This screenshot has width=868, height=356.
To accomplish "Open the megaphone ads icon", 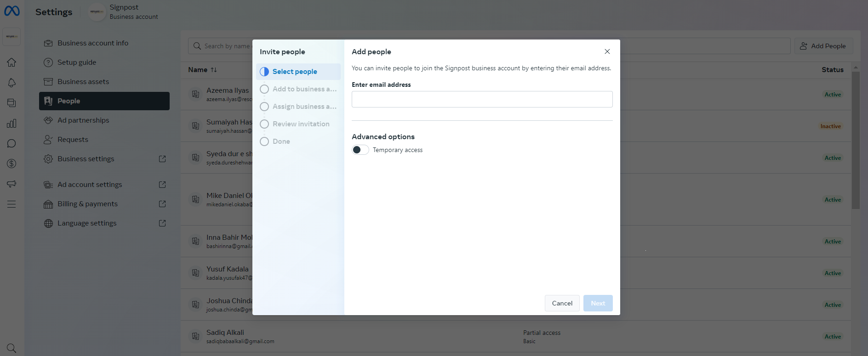I will tap(11, 184).
